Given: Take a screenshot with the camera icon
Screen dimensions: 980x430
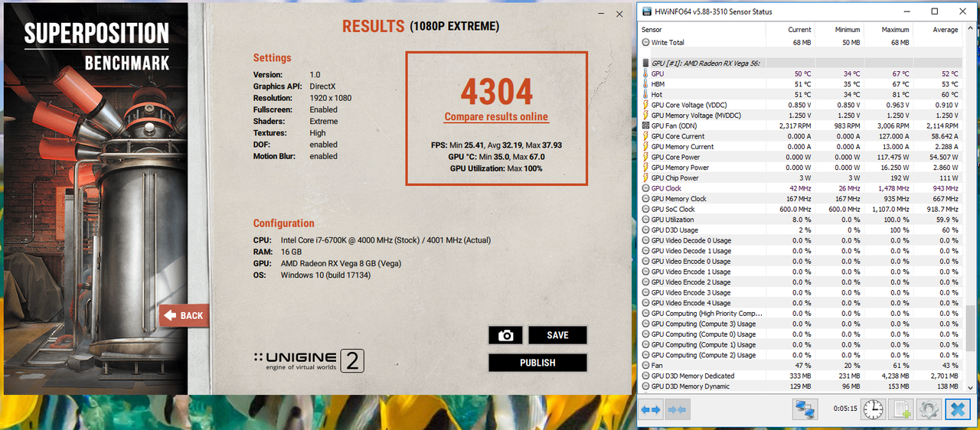Looking at the screenshot, I should click(x=505, y=335).
